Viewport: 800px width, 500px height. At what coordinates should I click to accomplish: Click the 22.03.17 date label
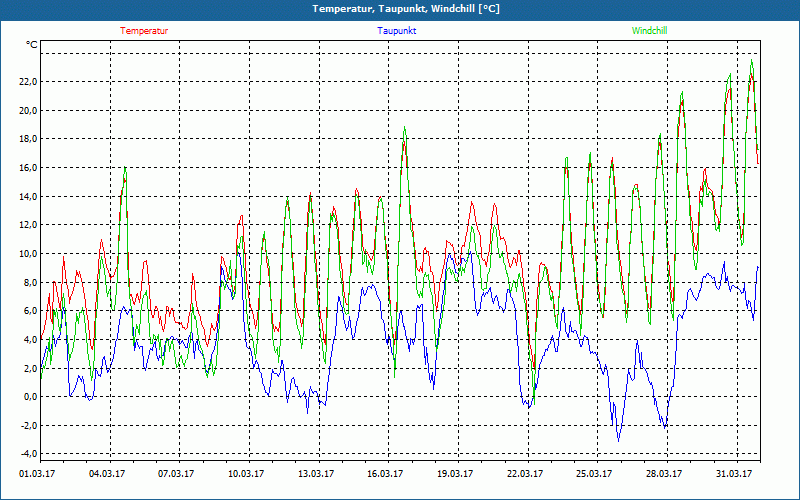coord(525,474)
